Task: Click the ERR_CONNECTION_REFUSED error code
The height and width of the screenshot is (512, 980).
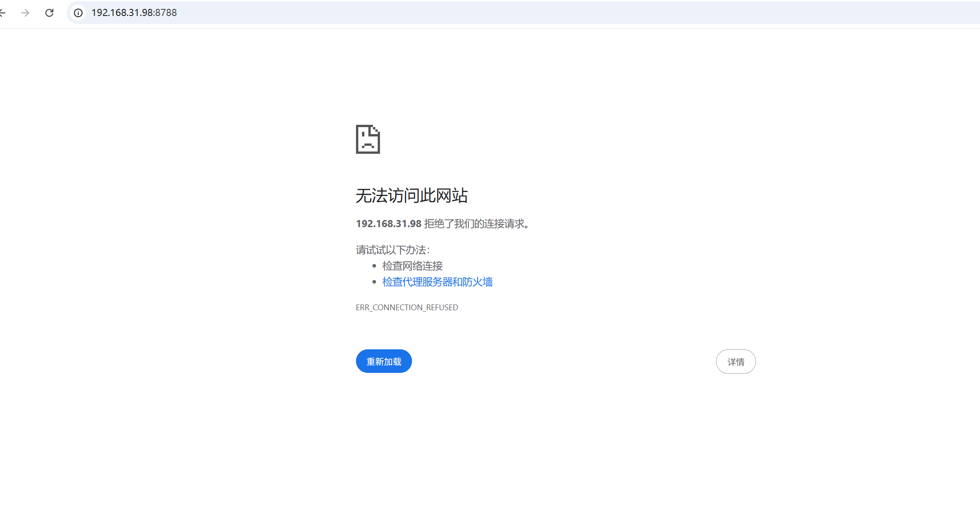Action: (407, 308)
